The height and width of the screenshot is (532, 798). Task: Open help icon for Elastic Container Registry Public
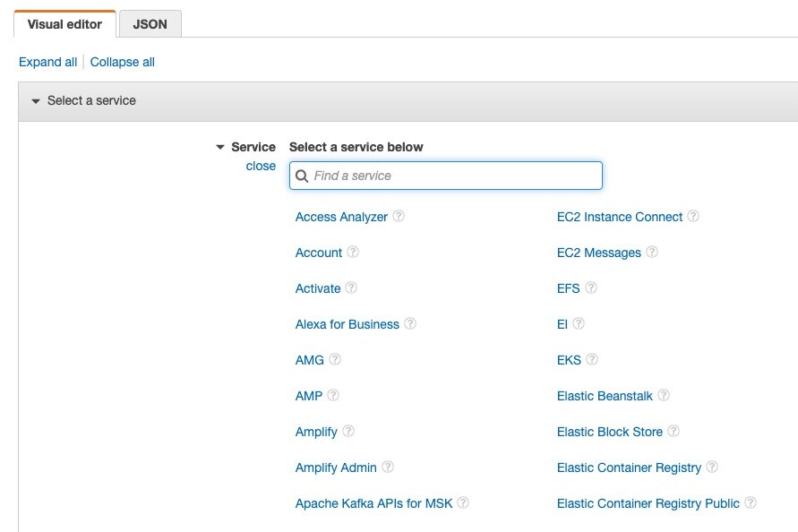751,502
